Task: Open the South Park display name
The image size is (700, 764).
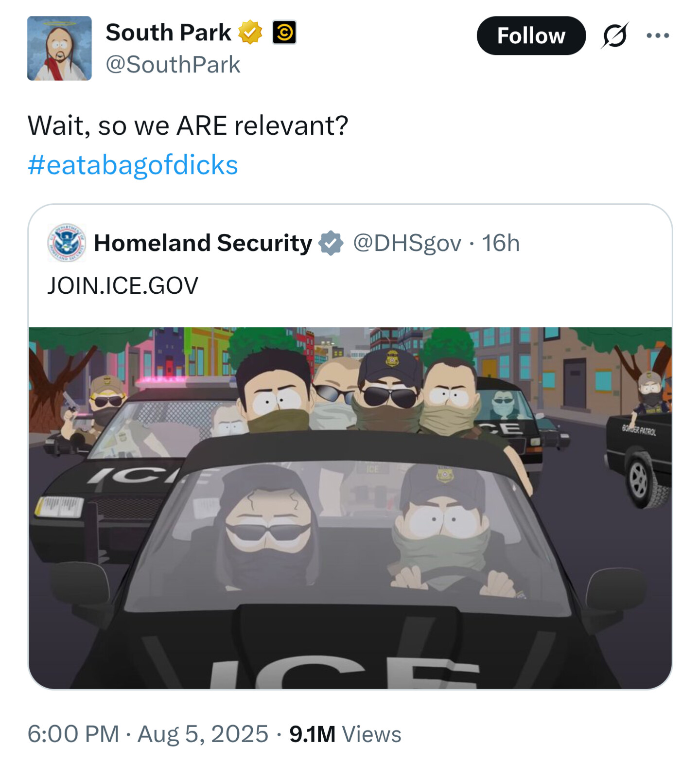Action: (168, 33)
